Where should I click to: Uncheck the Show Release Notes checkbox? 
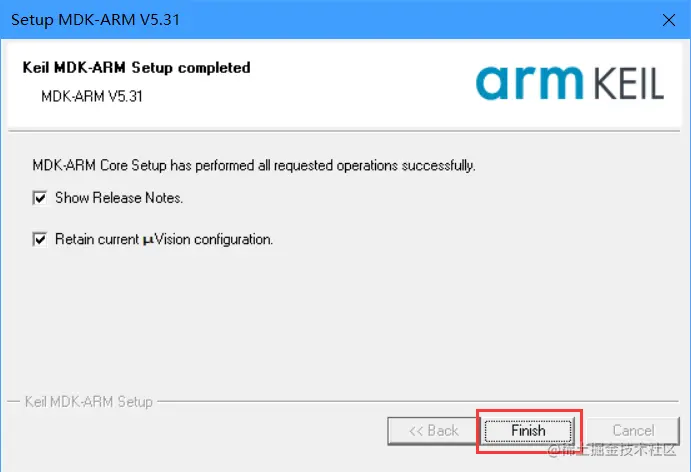click(x=40, y=198)
